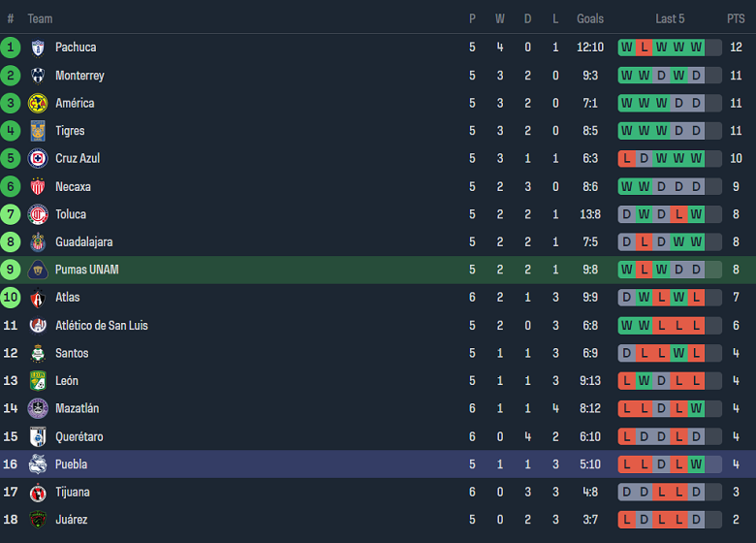Open the Guadalajara team page

[x=83, y=242]
